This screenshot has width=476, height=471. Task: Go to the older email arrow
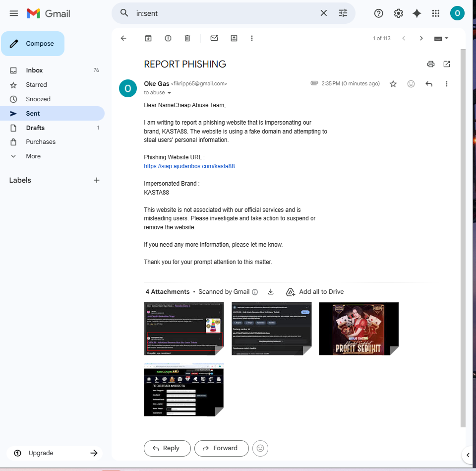click(x=421, y=38)
